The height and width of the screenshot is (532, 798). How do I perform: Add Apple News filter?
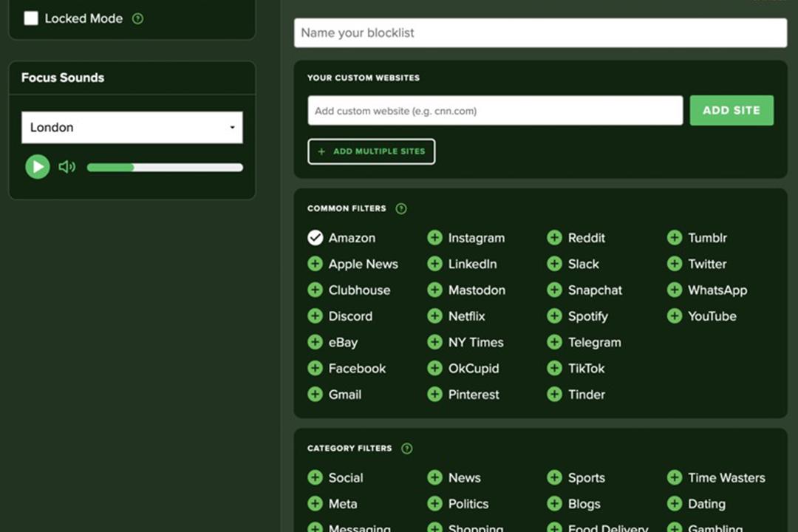pos(315,264)
